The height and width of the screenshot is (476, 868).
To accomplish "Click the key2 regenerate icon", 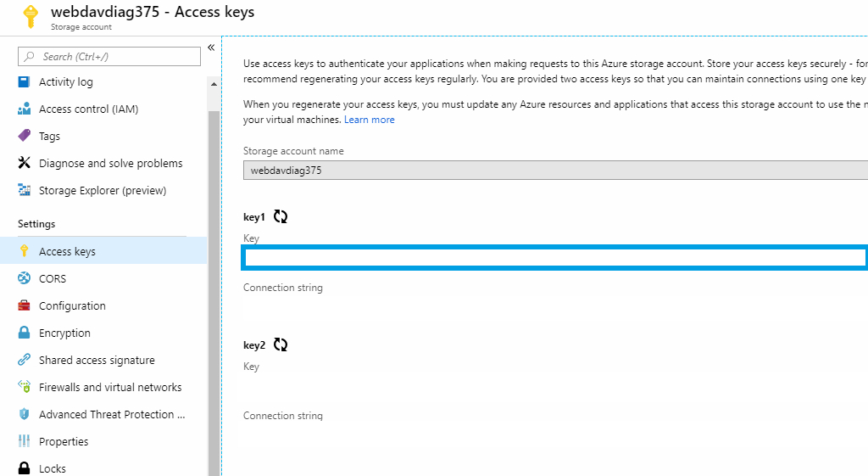I will 281,344.
